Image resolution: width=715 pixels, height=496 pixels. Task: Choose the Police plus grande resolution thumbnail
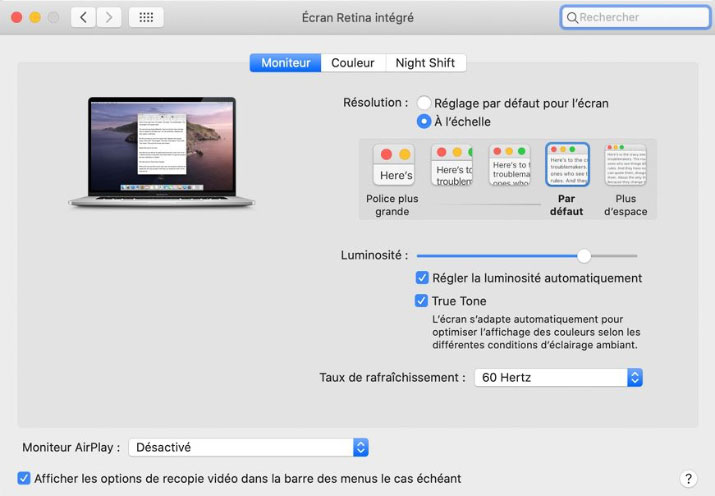(394, 165)
